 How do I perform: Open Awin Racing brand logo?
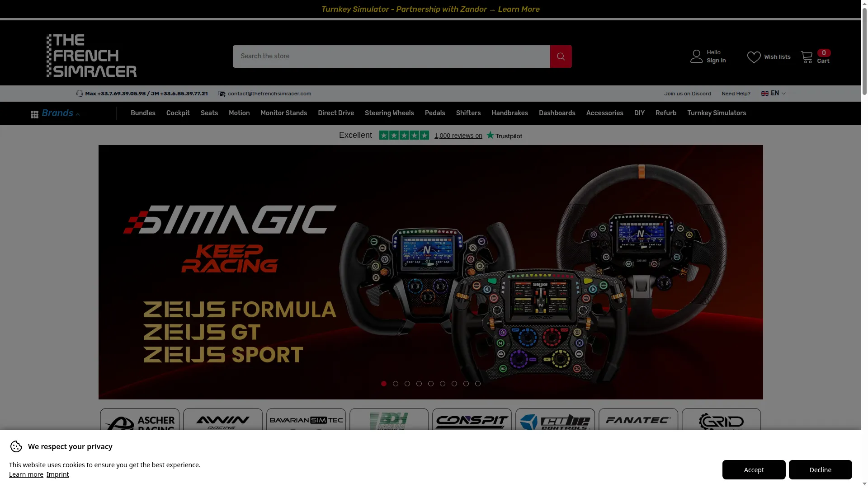click(x=223, y=420)
